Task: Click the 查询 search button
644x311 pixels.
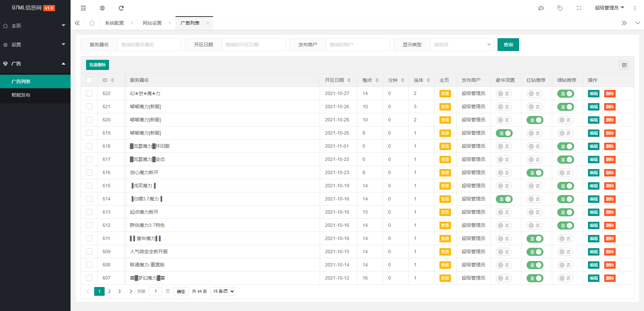Action: [508, 44]
